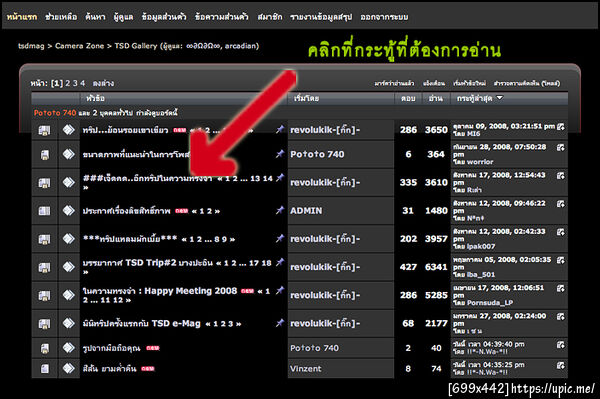
Task: Click the แจ้งเตือน link
Action: pyautogui.click(x=434, y=83)
